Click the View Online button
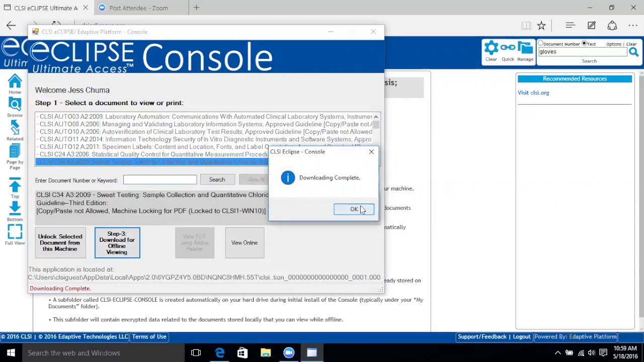Image resolution: width=644 pixels, height=362 pixels. [245, 243]
